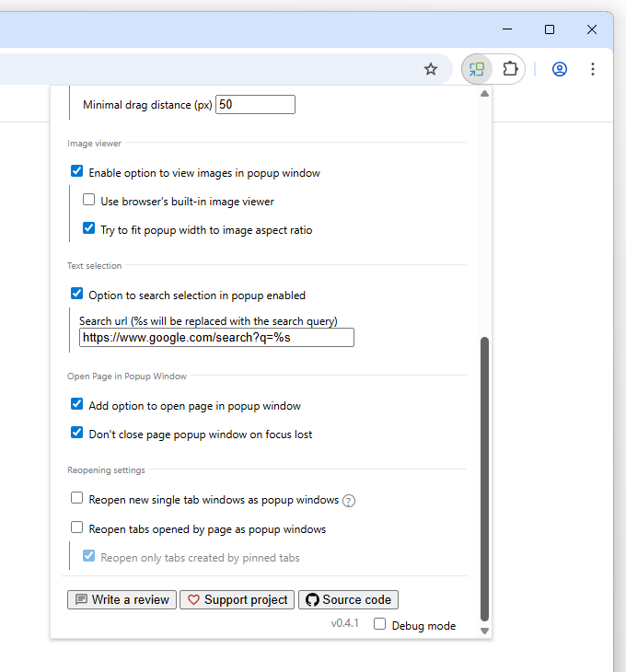This screenshot has height=672, width=626.
Task: Click the Minimal drag distance field
Action: point(255,105)
